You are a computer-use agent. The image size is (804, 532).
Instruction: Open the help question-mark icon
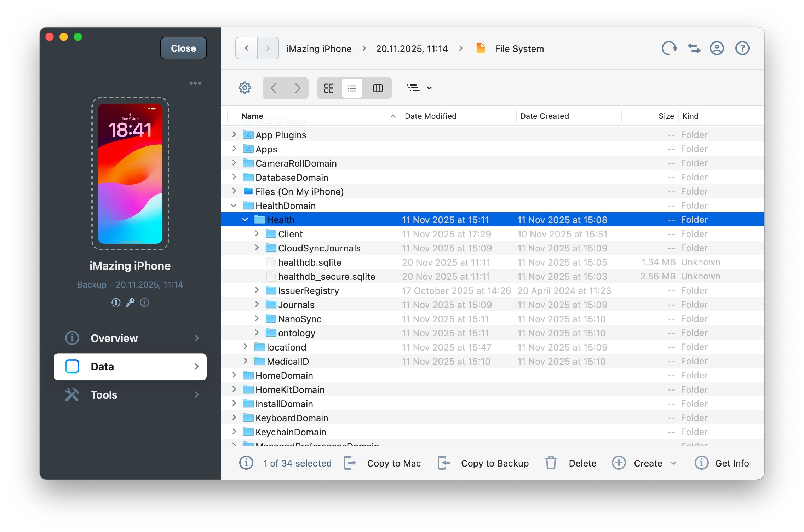(742, 48)
